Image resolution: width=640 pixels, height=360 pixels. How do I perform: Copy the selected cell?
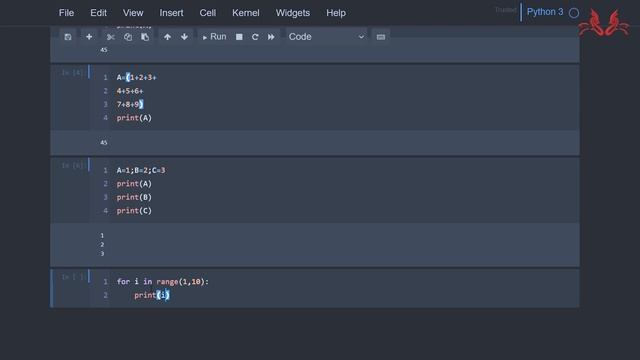pos(128,37)
